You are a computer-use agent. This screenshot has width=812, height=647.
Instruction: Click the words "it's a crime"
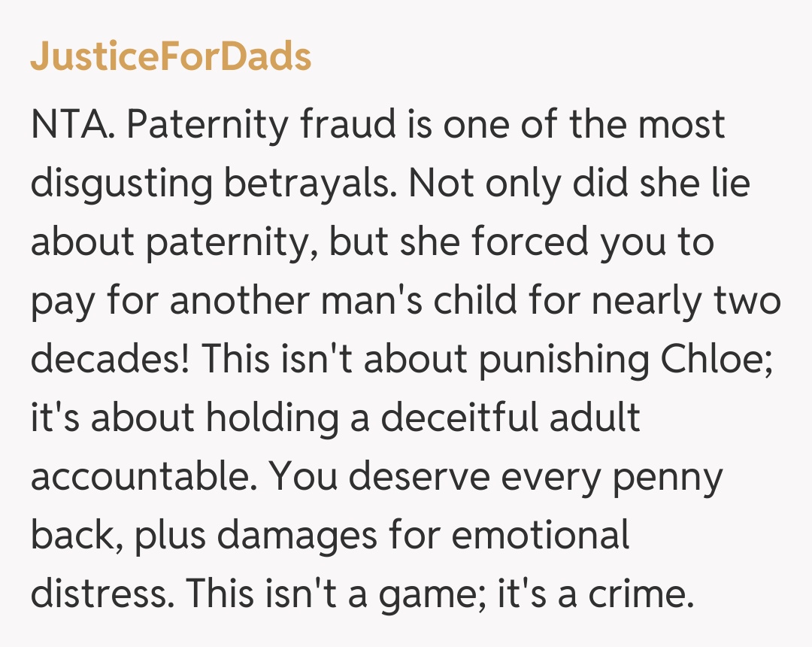coord(594,594)
